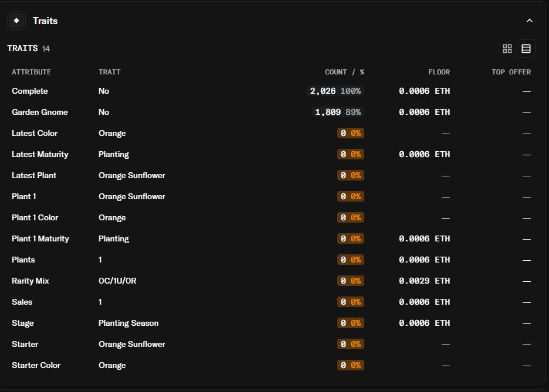Click the TOP OFFER column header

tap(511, 72)
